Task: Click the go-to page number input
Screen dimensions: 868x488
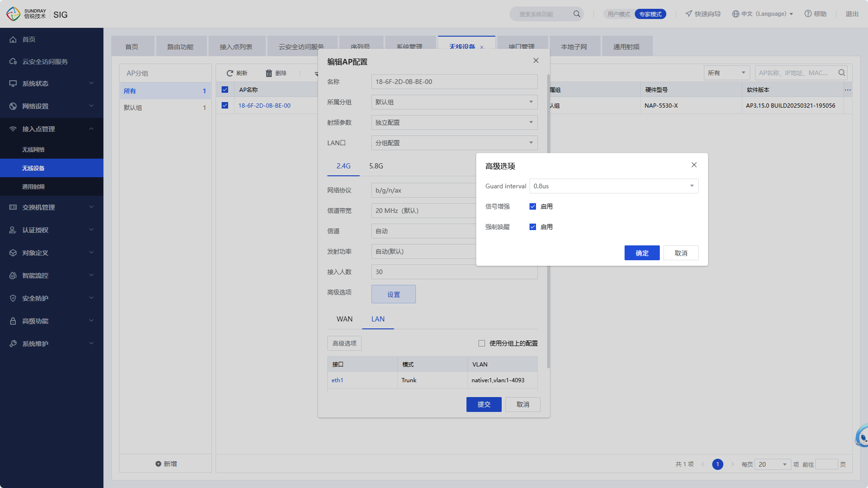Action: [826, 464]
